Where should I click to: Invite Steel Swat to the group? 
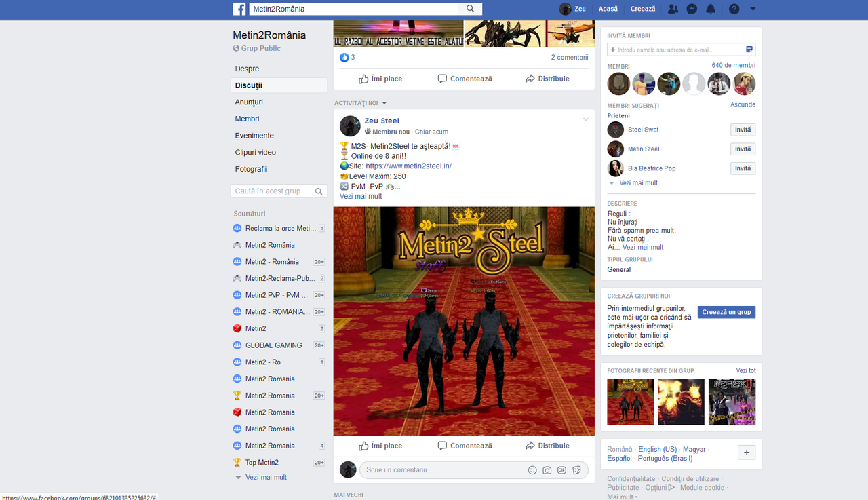[743, 130]
